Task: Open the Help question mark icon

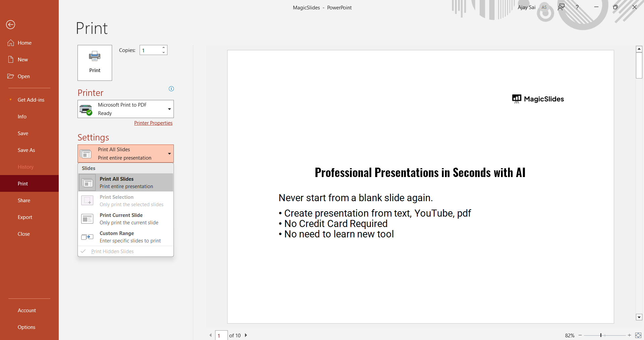Action: point(577,7)
